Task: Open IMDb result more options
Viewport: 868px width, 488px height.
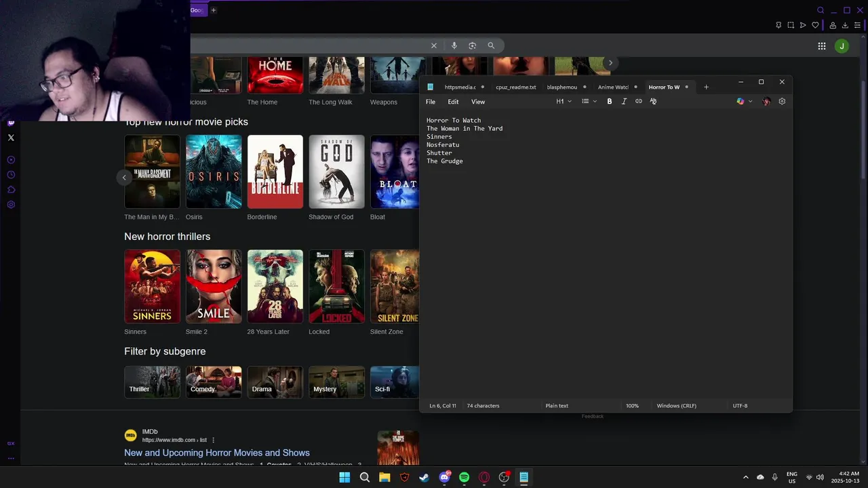Action: click(214, 440)
